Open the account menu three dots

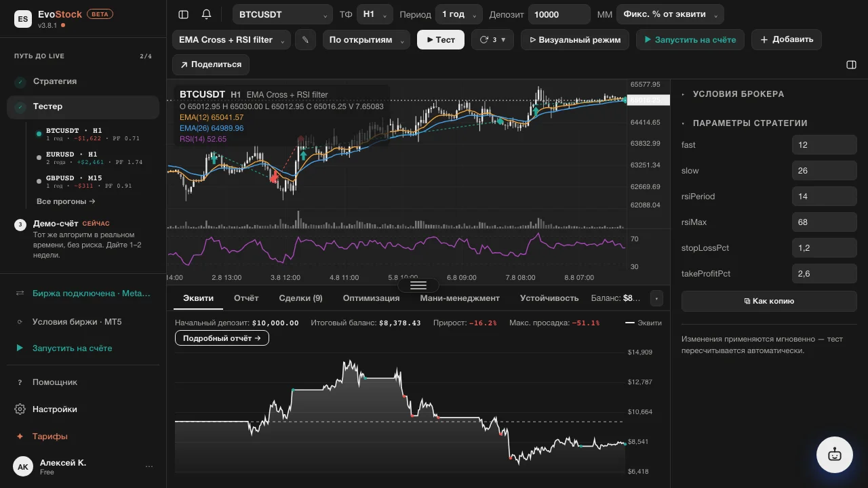149,466
